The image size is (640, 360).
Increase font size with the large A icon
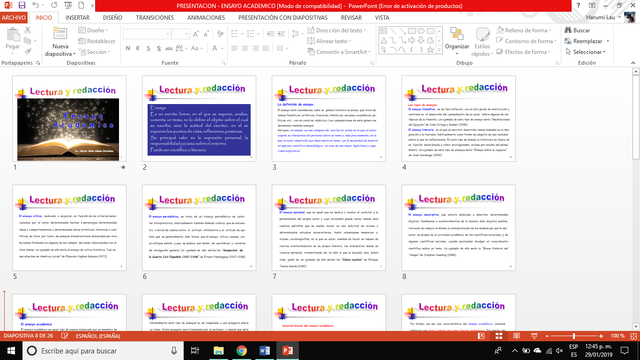[x=196, y=34]
